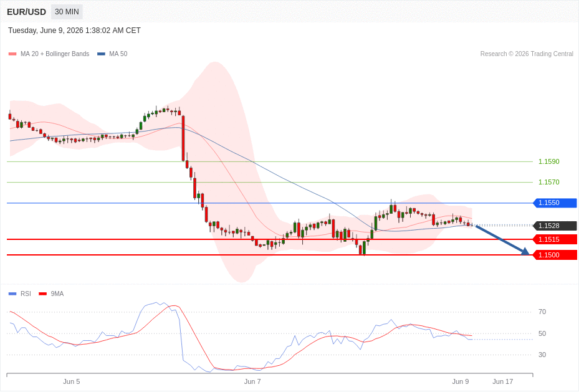579x392 pixels.
Task: Click the red 1.1500 support price tag
Action: 555,255
